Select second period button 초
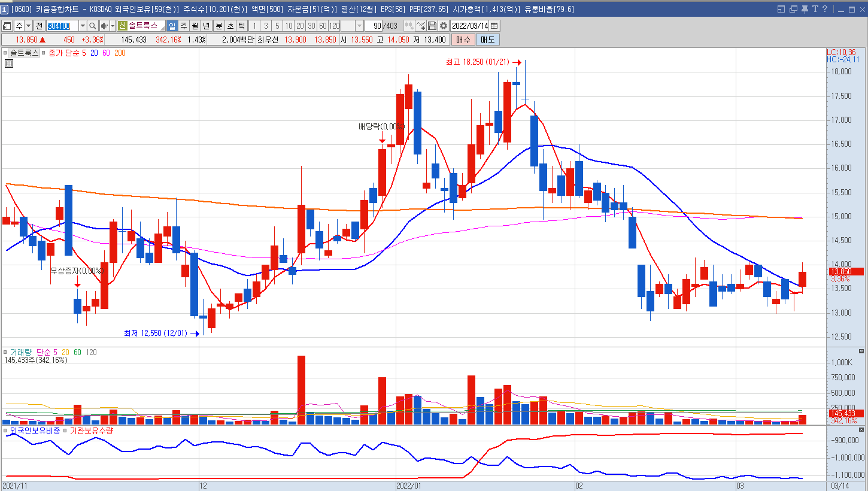The height and width of the screenshot is (491, 868). (230, 26)
